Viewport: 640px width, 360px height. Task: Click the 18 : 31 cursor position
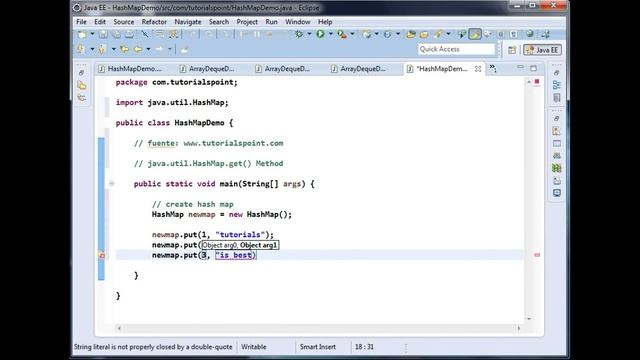click(364, 347)
